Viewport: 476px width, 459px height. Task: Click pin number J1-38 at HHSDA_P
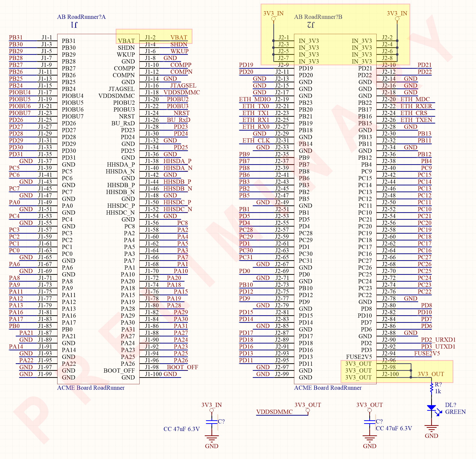click(152, 161)
